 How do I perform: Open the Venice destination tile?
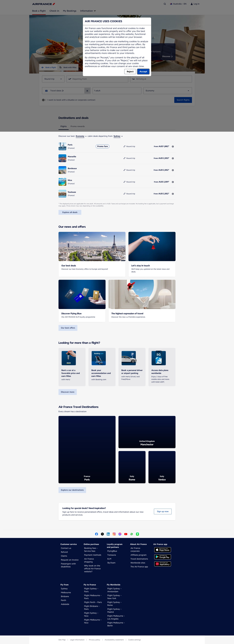click(x=162, y=467)
